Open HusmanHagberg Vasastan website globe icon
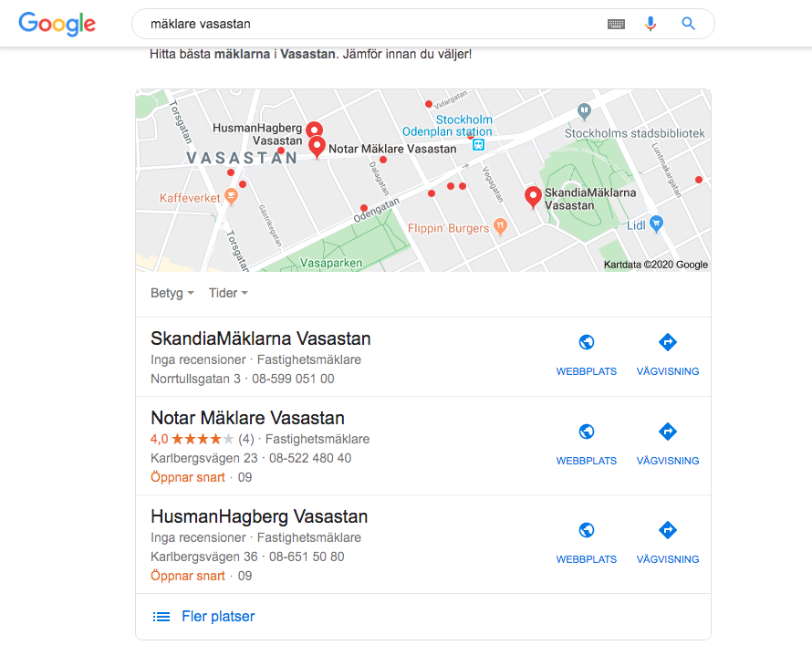Viewport: 812px width, 666px height. pyautogui.click(x=587, y=530)
